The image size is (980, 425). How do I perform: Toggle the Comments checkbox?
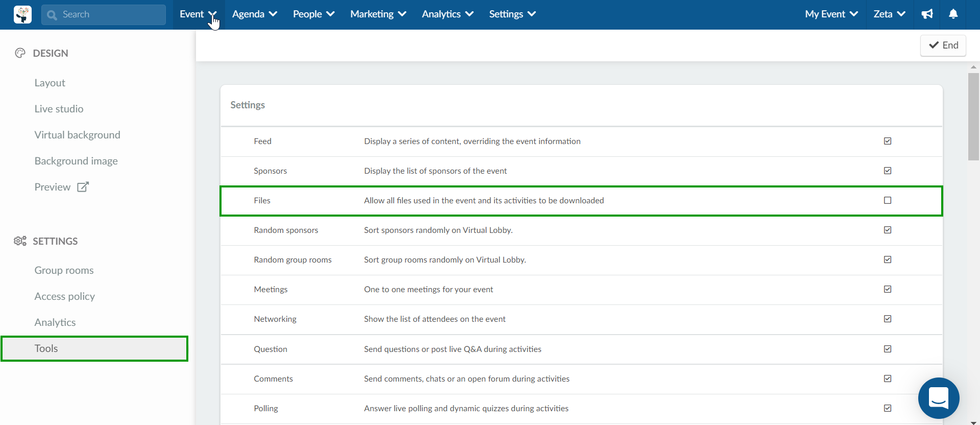coord(888,379)
